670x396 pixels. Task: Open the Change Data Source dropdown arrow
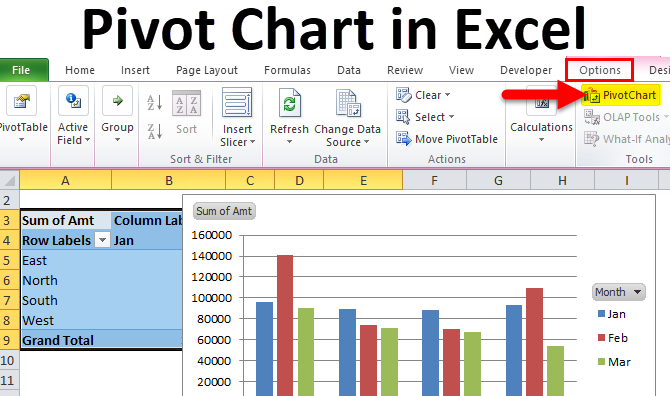(x=366, y=142)
